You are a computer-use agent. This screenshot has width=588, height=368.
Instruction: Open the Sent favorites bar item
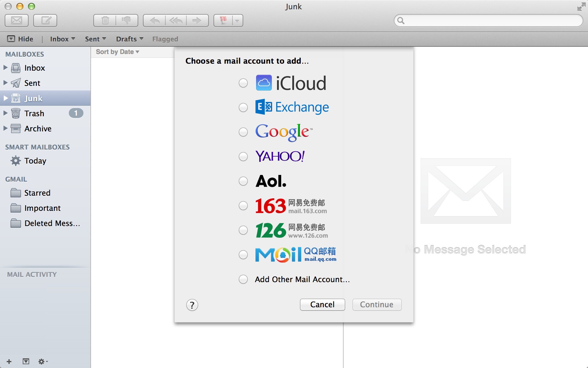point(95,39)
